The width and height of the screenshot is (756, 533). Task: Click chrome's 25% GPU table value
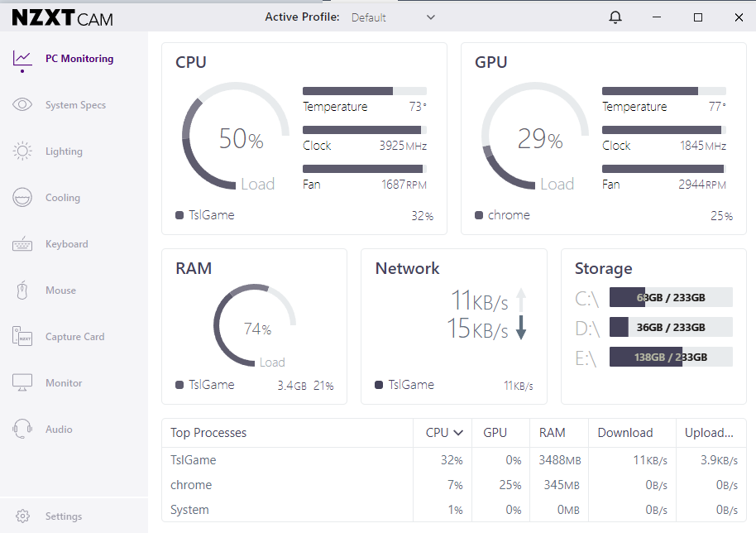[510, 485]
